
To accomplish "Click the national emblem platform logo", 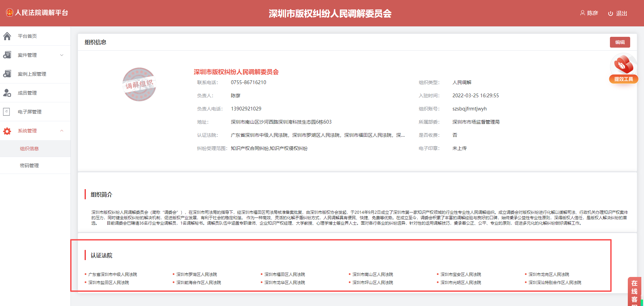I will [9, 13].
